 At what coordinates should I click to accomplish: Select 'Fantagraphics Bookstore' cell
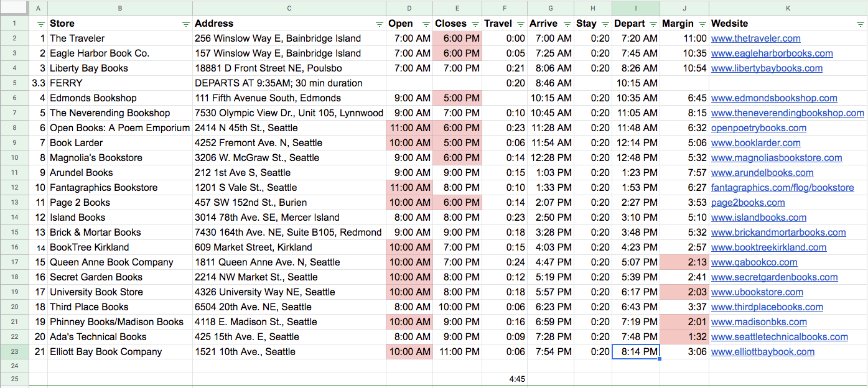(120, 188)
